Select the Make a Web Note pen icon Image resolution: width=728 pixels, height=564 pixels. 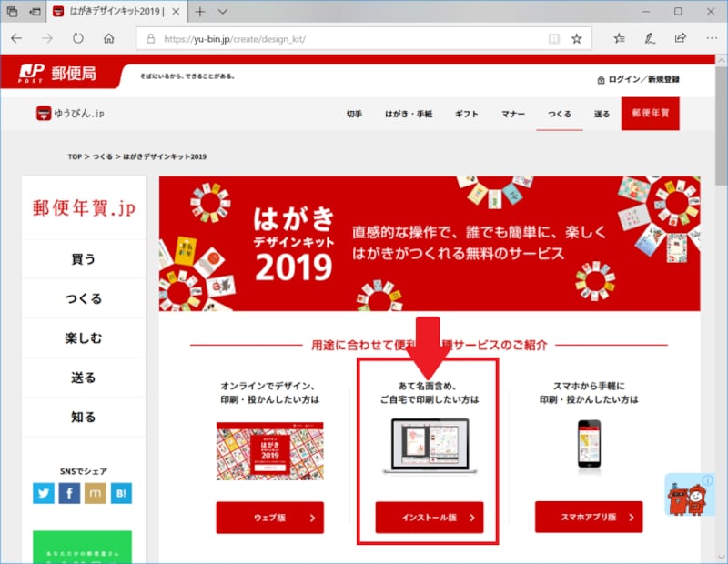(647, 39)
